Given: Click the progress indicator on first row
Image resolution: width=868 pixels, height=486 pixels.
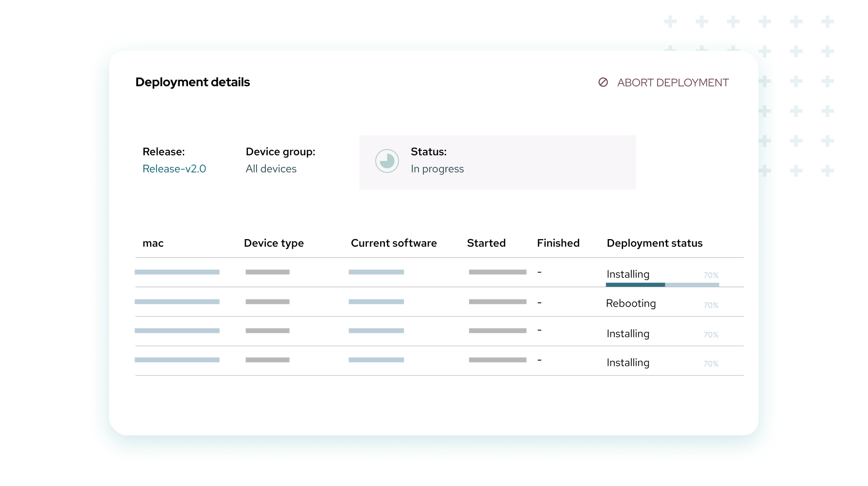Looking at the screenshot, I should 663,285.
